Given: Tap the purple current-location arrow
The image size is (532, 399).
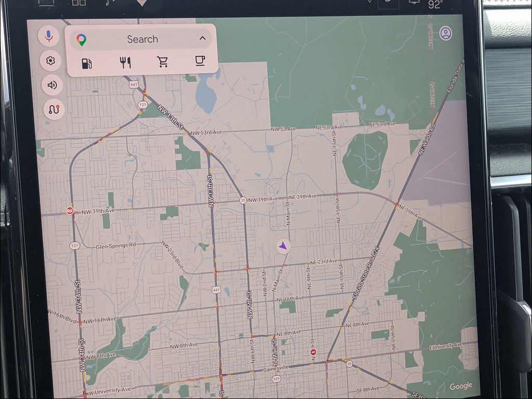Looking at the screenshot, I should (283, 246).
